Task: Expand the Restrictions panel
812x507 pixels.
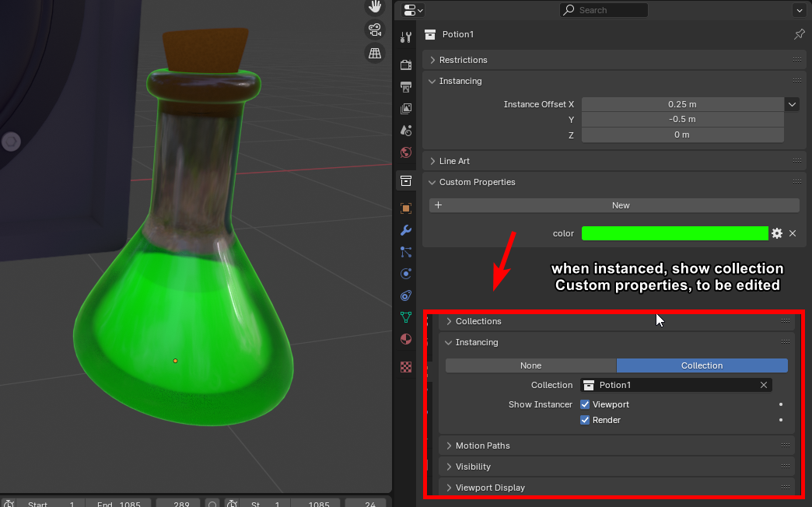Action: [x=432, y=60]
